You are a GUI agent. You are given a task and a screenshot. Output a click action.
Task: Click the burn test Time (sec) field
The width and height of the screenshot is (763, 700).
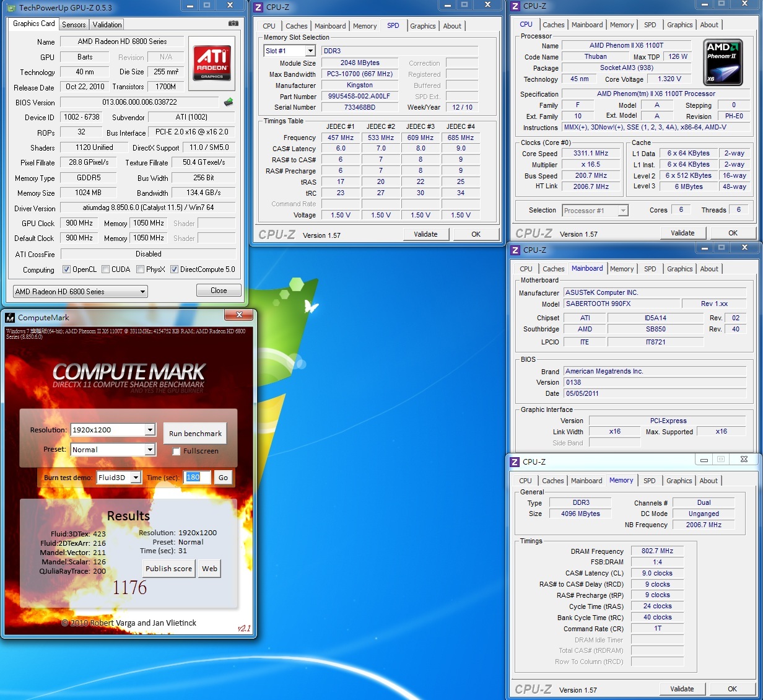[197, 478]
